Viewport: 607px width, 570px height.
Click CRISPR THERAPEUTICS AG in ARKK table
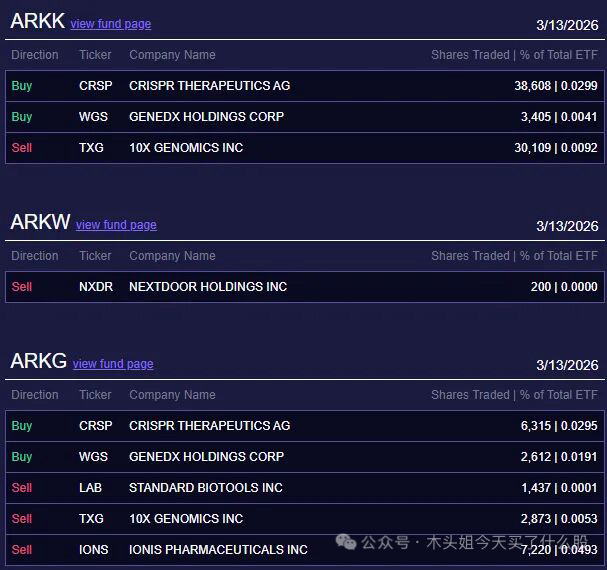point(209,86)
